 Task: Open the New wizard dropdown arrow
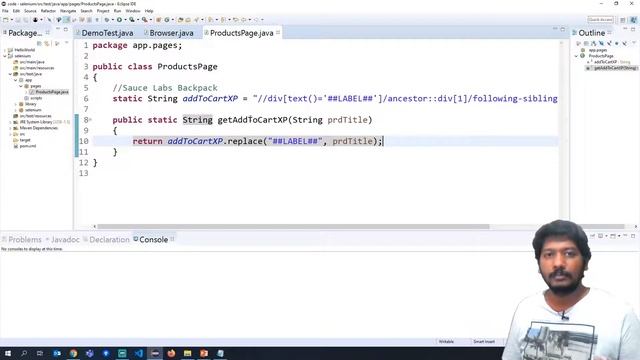point(11,20)
